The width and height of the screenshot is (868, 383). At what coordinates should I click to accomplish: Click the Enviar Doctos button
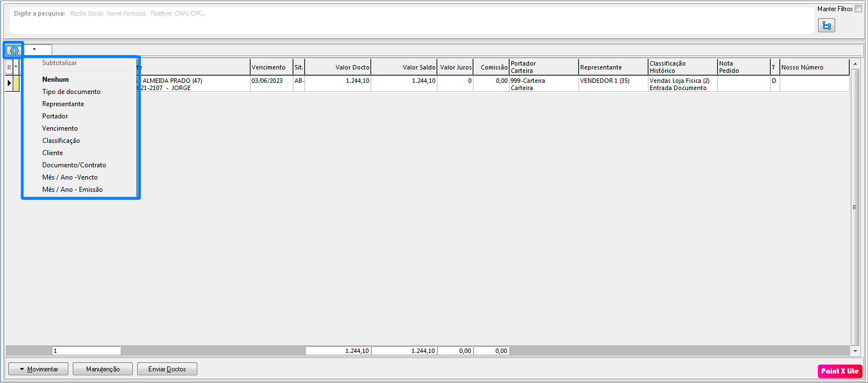click(x=167, y=369)
